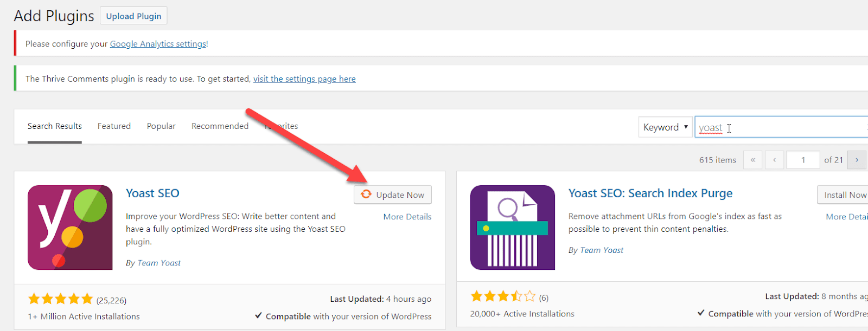The height and width of the screenshot is (331, 868).
Task: Click the star rating for Yoast SEO
Action: tap(61, 299)
